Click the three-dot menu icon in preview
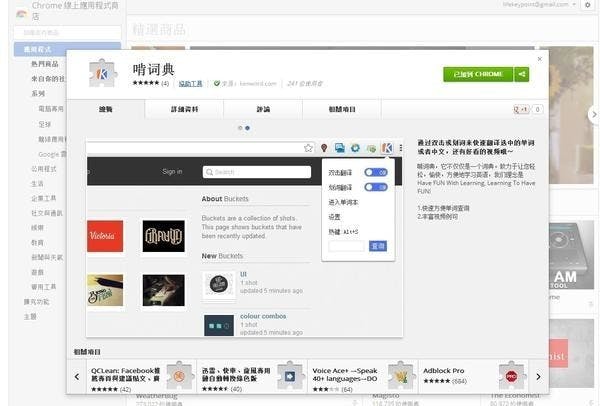This screenshot has width=600, height=406. (x=400, y=148)
